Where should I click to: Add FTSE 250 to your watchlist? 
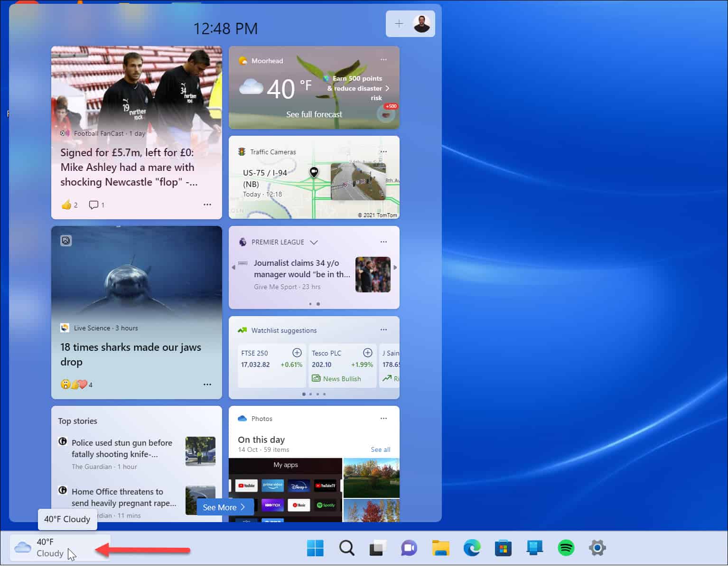coord(297,353)
